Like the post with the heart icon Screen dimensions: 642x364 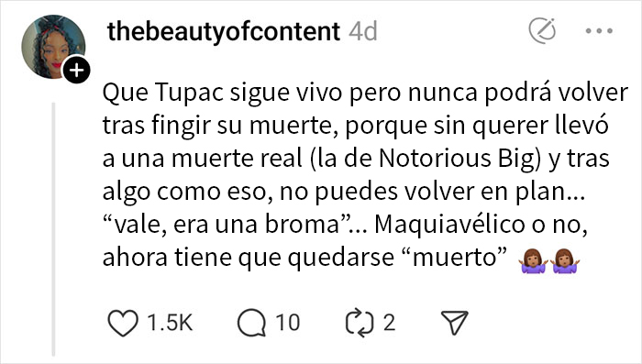click(123, 323)
